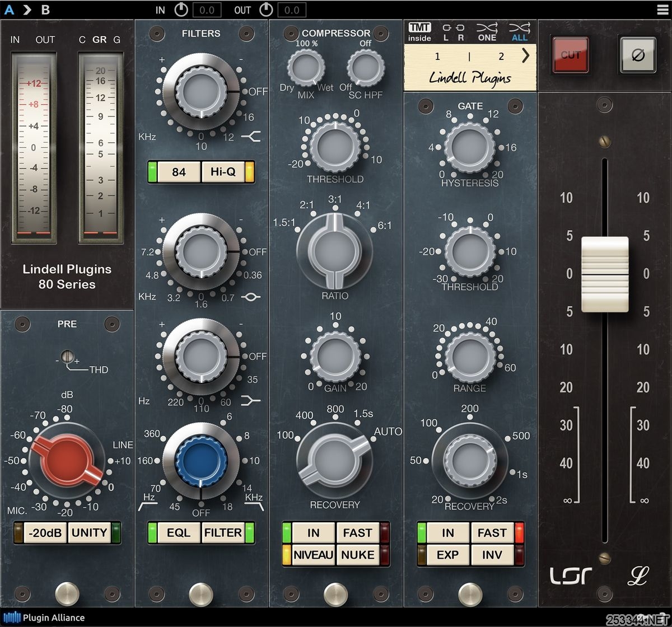Click the silver button below the PRE module

pyautogui.click(x=67, y=594)
